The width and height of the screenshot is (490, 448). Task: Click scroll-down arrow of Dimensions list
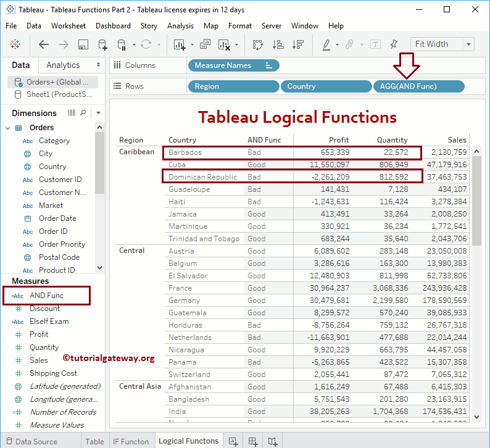pyautogui.click(x=100, y=268)
